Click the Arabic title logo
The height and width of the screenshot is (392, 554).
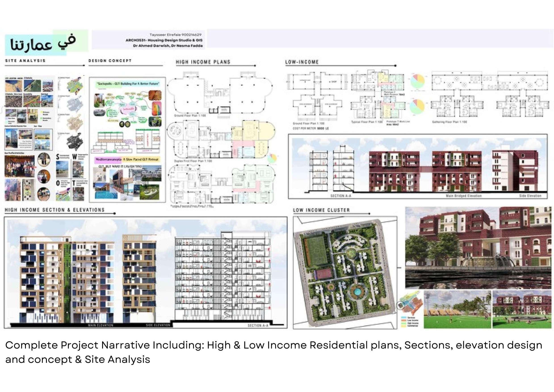[x=43, y=43]
